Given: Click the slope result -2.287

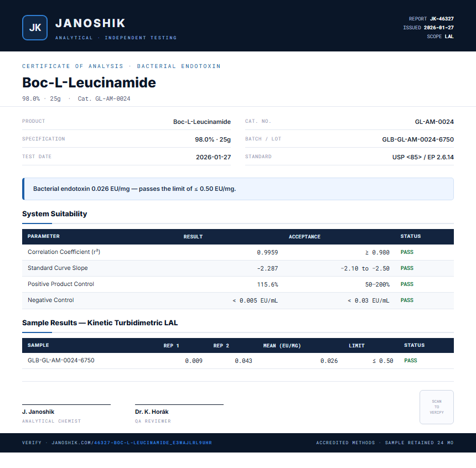Looking at the screenshot, I should (267, 268).
